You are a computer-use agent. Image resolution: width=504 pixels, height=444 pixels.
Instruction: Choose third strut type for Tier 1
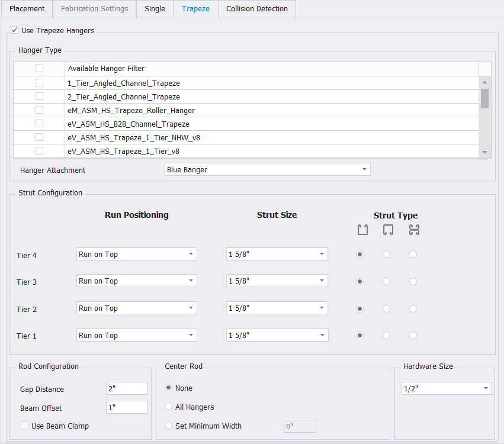tap(413, 336)
